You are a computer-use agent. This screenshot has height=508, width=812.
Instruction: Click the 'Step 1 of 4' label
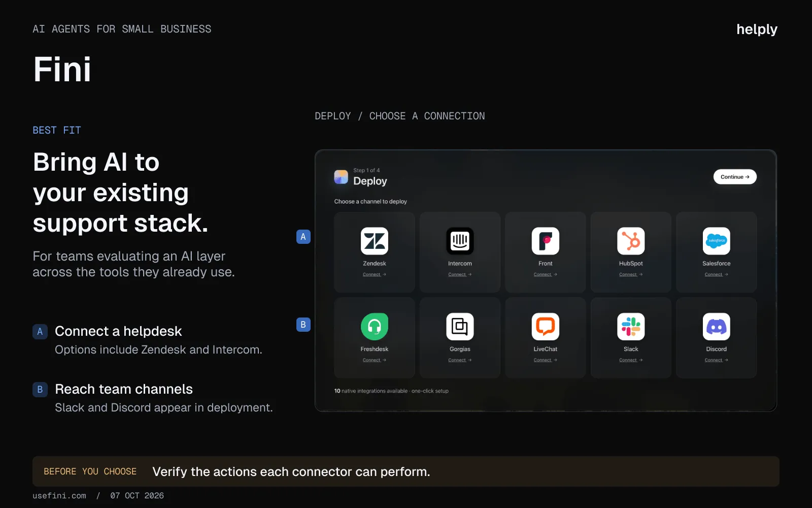tap(366, 170)
